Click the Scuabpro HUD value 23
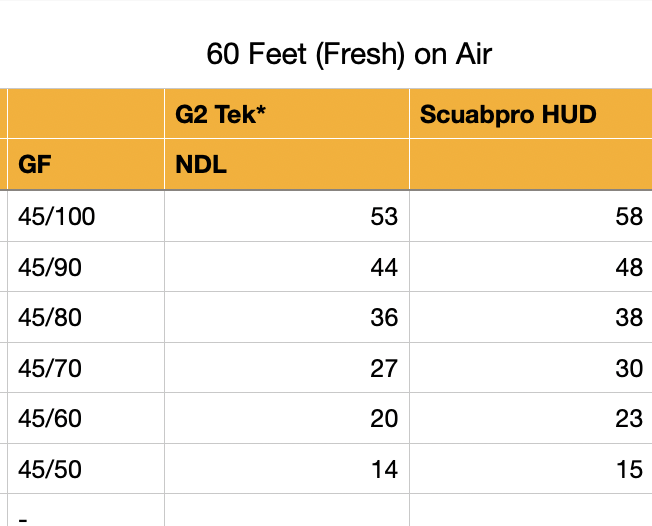 [530, 419]
